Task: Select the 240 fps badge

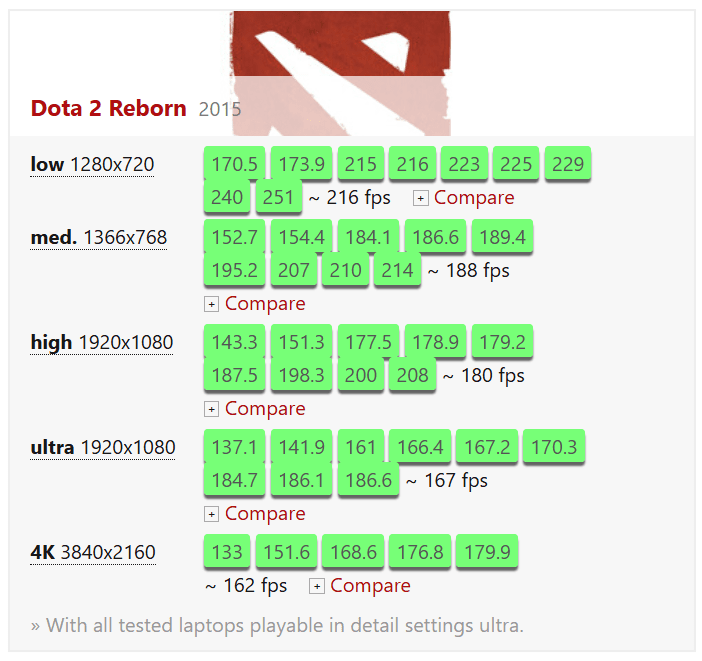Action: tap(227, 197)
